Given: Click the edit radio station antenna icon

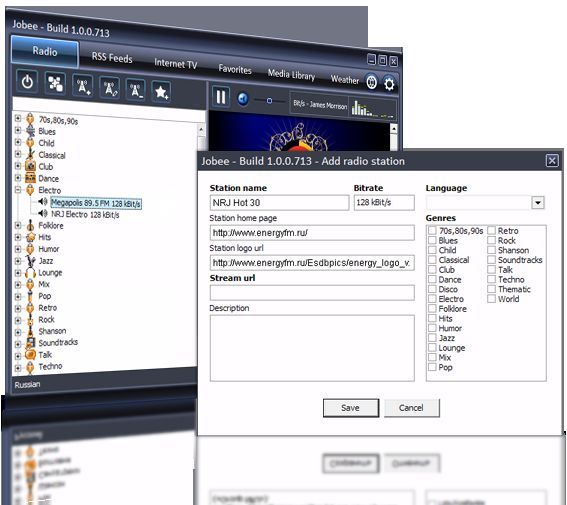Looking at the screenshot, I should click(x=110, y=88).
